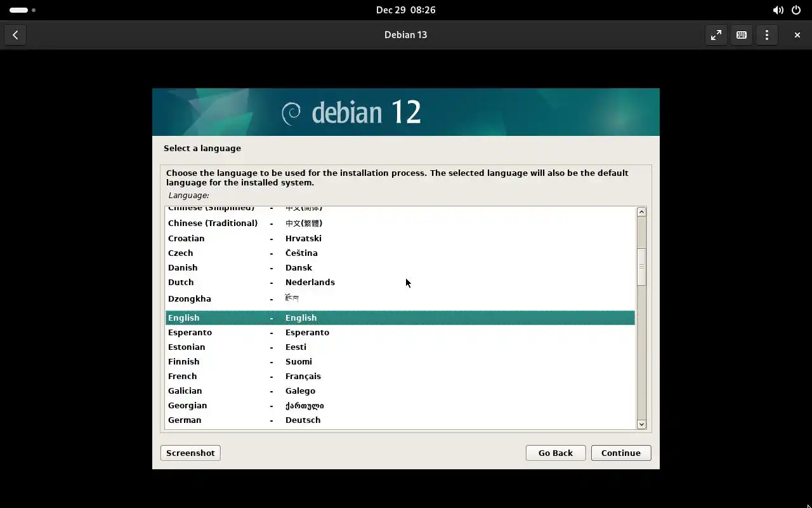Select the Dzongkha language row

pyautogui.click(x=400, y=299)
